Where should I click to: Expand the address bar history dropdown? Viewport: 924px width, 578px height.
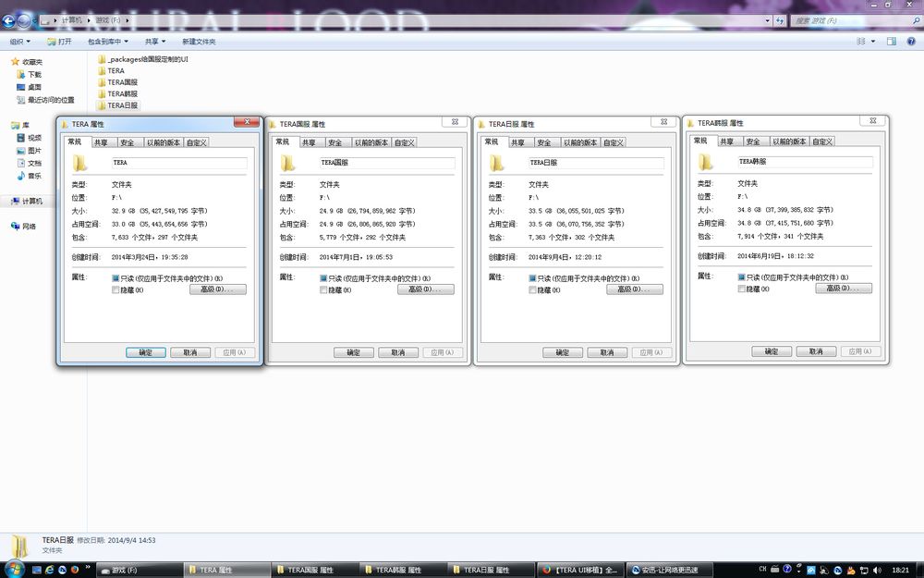pos(767,20)
